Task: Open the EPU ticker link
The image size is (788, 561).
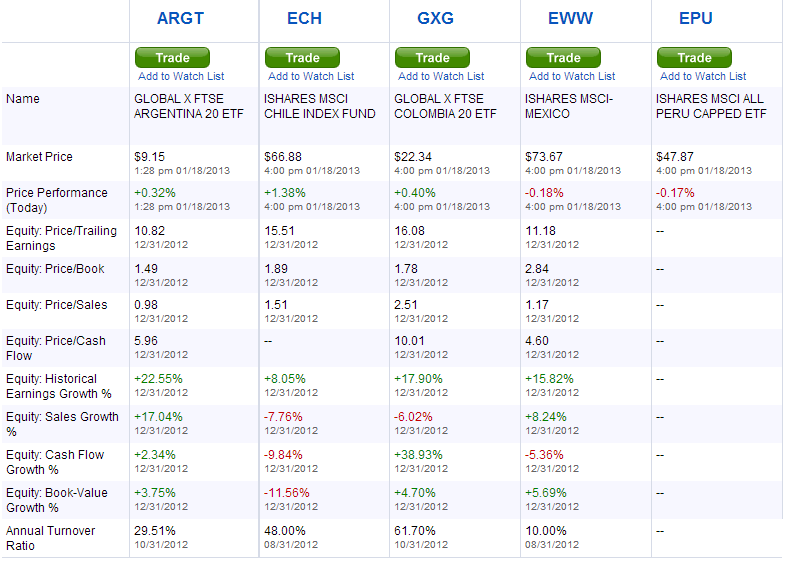Action: click(696, 18)
